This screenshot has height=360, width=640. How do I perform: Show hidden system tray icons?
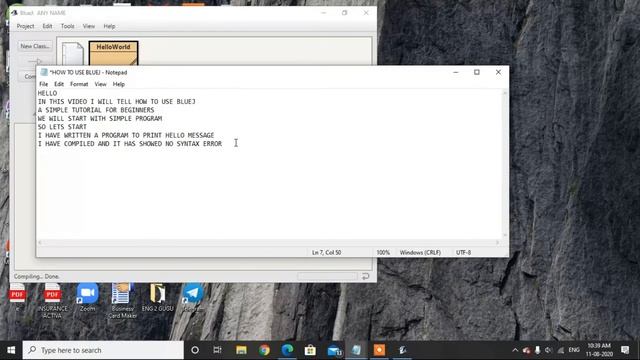515,350
